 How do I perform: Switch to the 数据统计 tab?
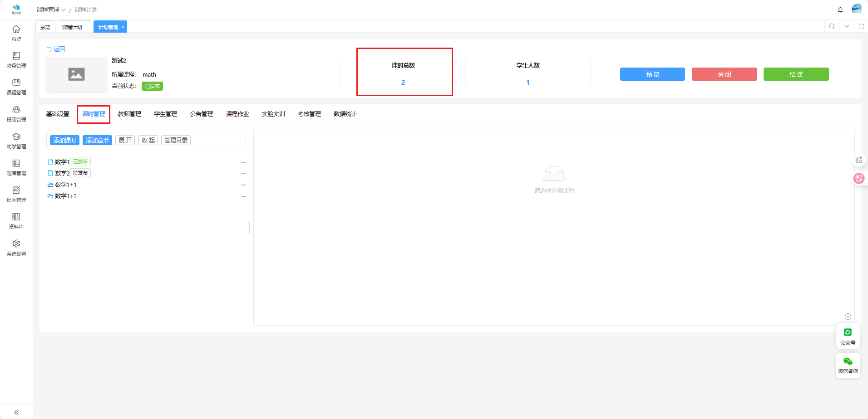point(345,114)
